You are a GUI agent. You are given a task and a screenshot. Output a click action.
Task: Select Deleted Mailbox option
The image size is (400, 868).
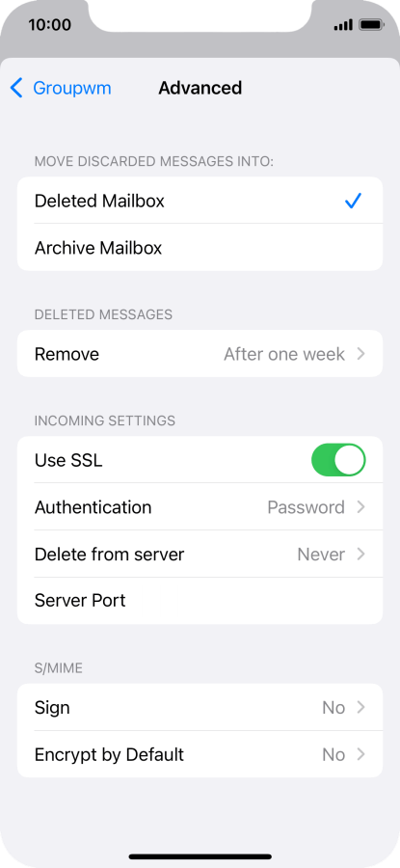pyautogui.click(x=200, y=201)
